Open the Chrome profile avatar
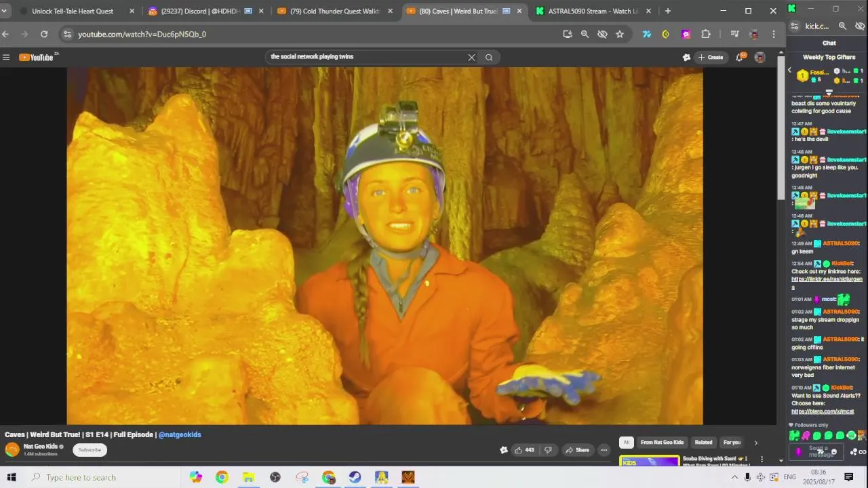Viewport: 868px width, 488px height. coord(754,34)
